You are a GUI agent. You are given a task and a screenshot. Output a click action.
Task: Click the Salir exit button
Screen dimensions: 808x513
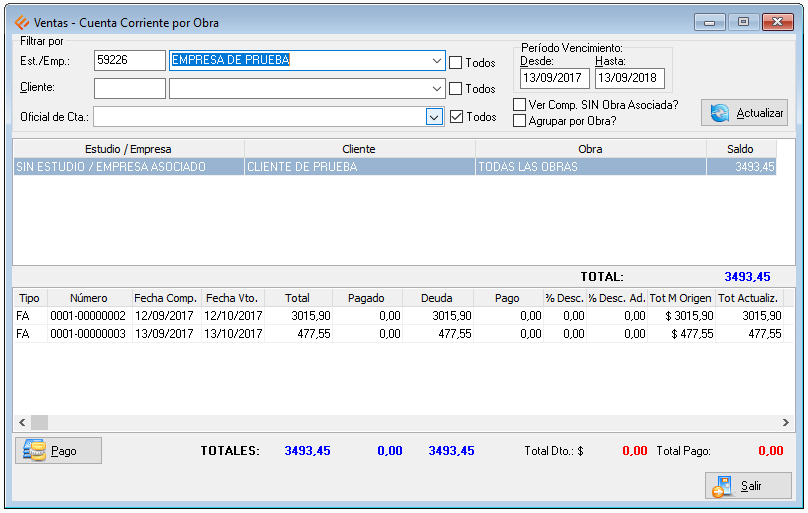click(748, 486)
